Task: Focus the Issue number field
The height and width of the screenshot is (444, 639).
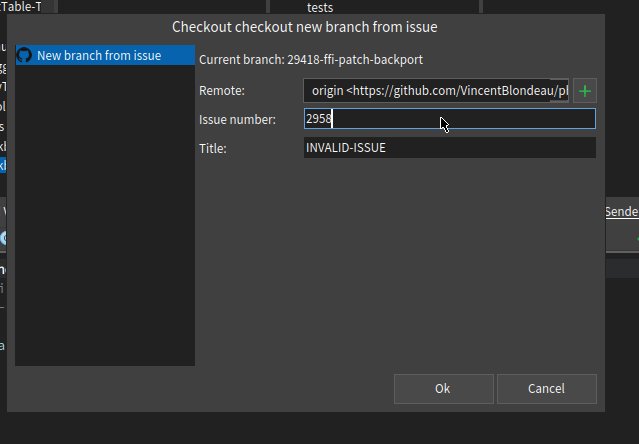Action: pyautogui.click(x=450, y=119)
